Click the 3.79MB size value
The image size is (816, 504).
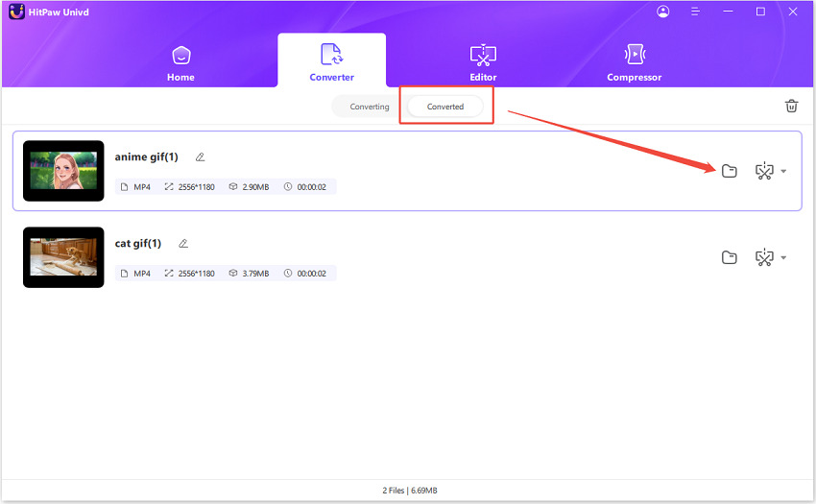(255, 274)
